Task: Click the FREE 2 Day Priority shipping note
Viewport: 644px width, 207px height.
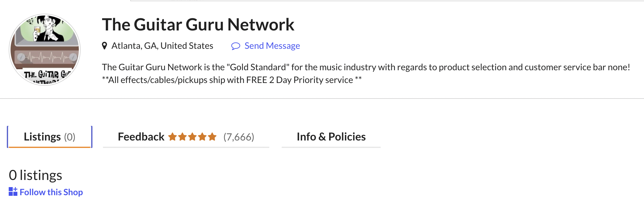Action: tap(232, 80)
